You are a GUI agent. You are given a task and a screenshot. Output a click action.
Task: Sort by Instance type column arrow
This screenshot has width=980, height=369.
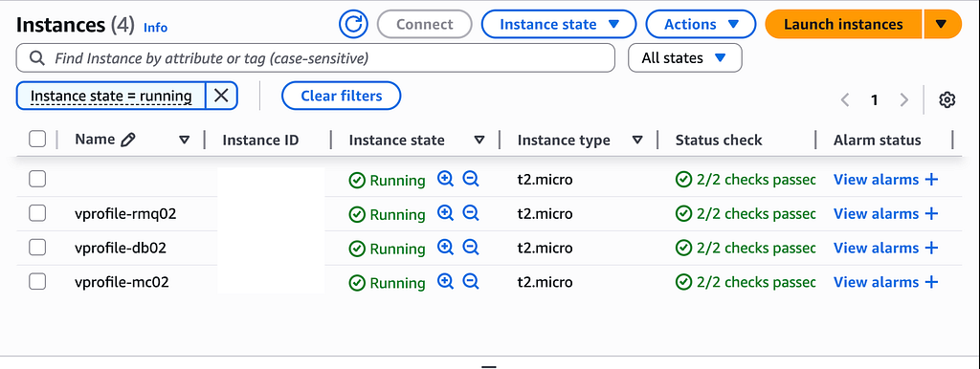(x=636, y=141)
